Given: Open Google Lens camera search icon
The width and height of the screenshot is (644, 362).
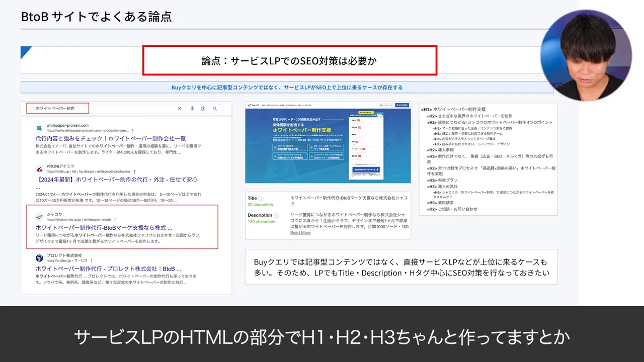Looking at the screenshot, I should (x=203, y=109).
